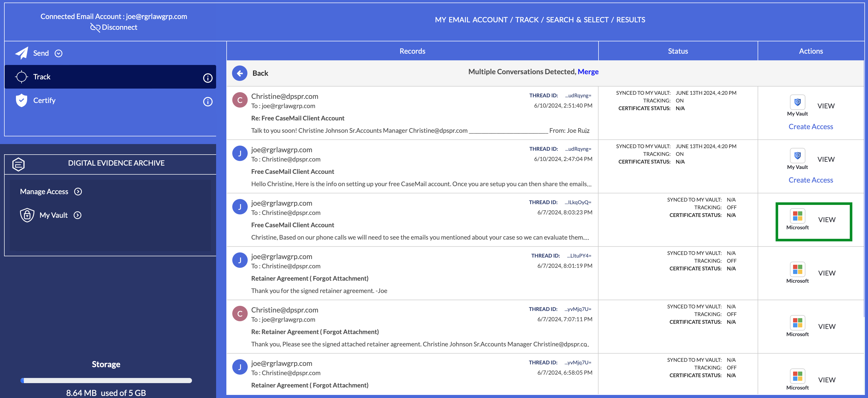Click thread ID ...ILkqOyQ=
Viewport: 868px width, 398px height.
coord(578,202)
